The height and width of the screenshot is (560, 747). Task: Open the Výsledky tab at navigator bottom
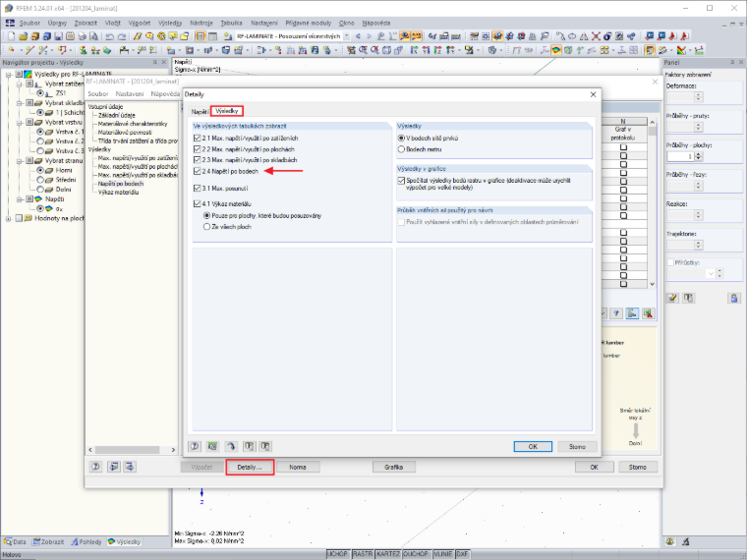coord(125,542)
